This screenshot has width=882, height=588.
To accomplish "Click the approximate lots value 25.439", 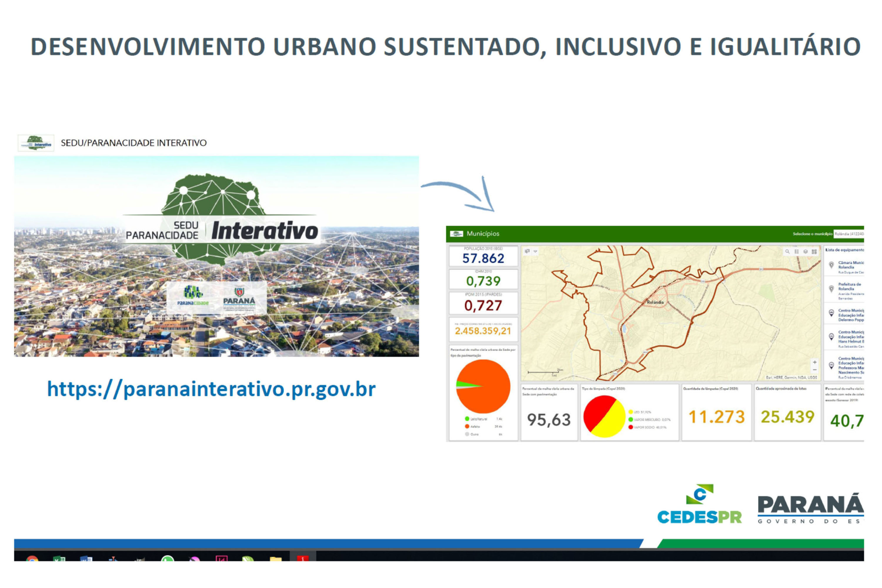I will click(788, 417).
